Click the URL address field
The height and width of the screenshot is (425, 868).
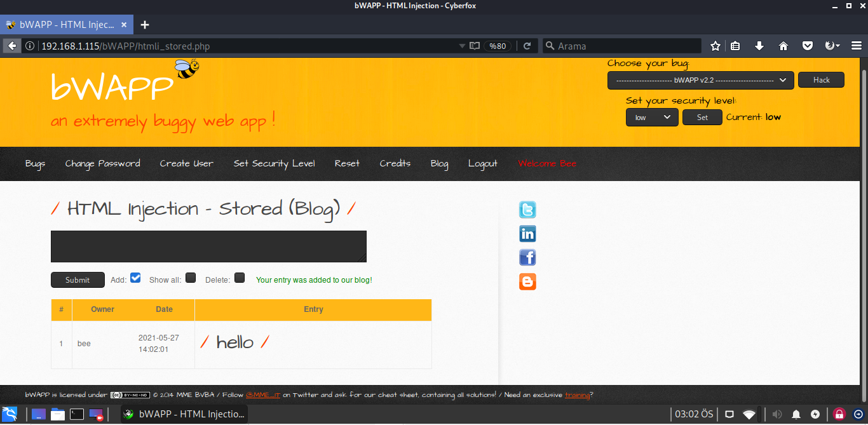point(248,46)
